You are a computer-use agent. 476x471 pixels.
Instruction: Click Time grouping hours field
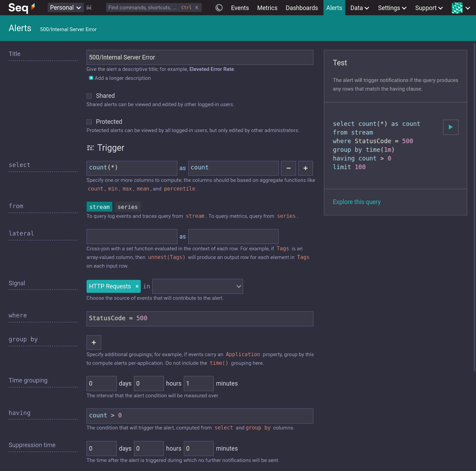tap(149, 384)
